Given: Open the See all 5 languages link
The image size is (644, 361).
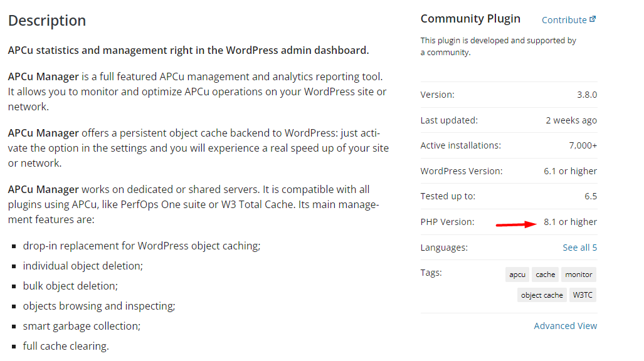Looking at the screenshot, I should (579, 248).
